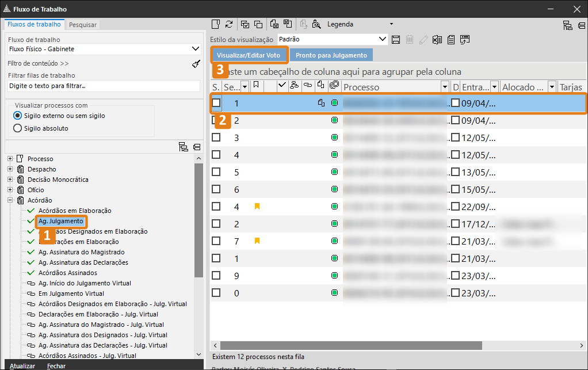The height and width of the screenshot is (370, 588).
Task: Select the 'Sigilo absoluto' radio option
Action: coord(18,128)
